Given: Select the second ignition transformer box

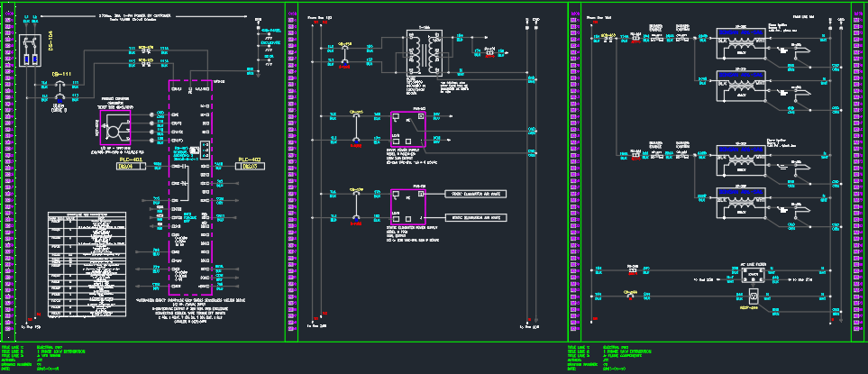Looking at the screenshot, I should coord(741,86).
